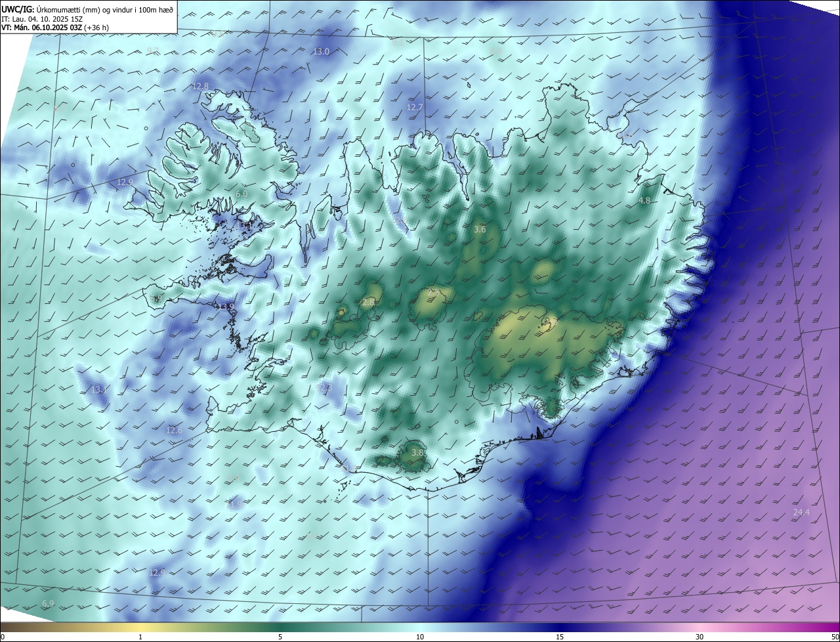The image size is (840, 642).
Task: Click the 12.6 value label
Action: click(x=174, y=431)
